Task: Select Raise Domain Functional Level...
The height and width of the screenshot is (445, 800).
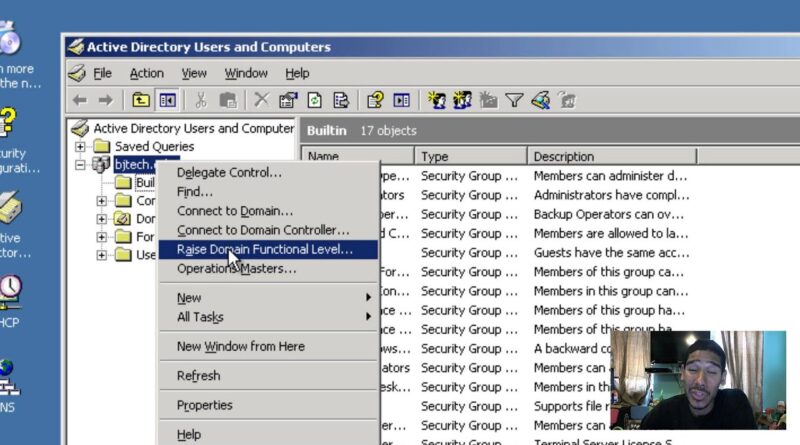Action: [268, 250]
